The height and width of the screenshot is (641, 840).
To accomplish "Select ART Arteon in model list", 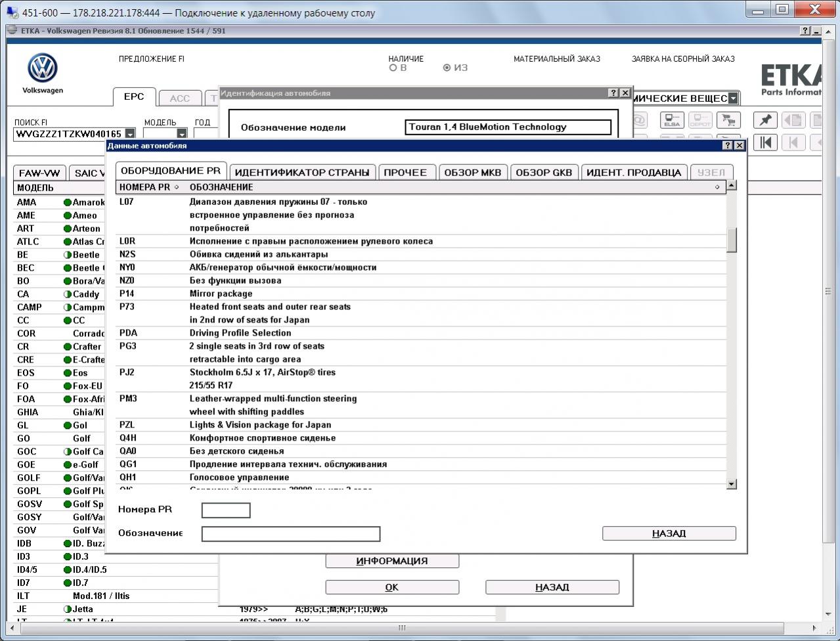I will [60, 229].
